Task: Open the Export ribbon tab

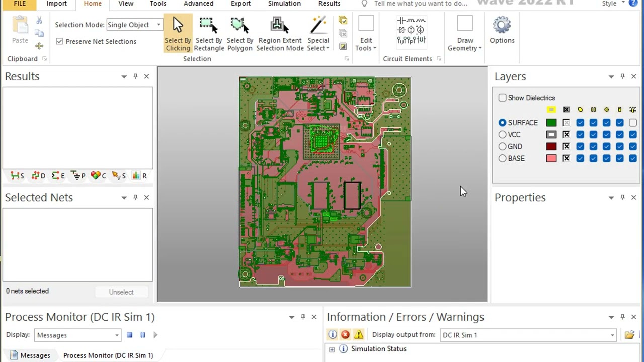Action: pyautogui.click(x=240, y=4)
